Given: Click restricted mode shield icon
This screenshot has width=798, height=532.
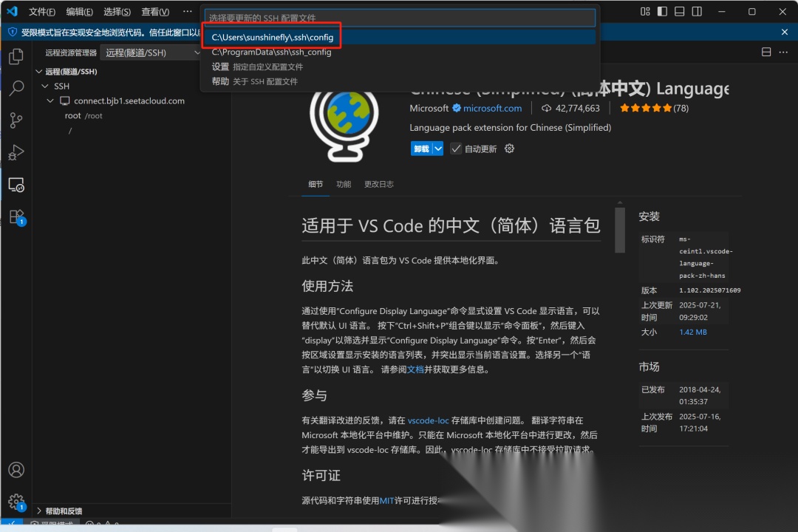Looking at the screenshot, I should coord(13,32).
